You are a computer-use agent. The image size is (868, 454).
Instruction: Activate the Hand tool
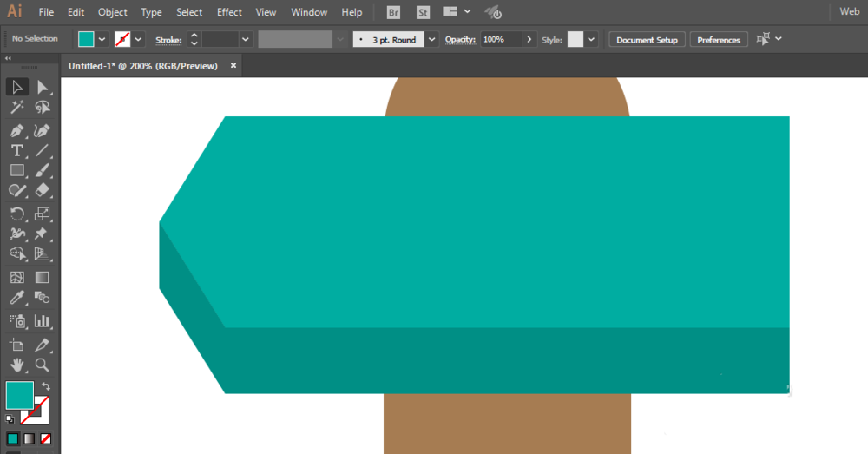[x=17, y=365]
